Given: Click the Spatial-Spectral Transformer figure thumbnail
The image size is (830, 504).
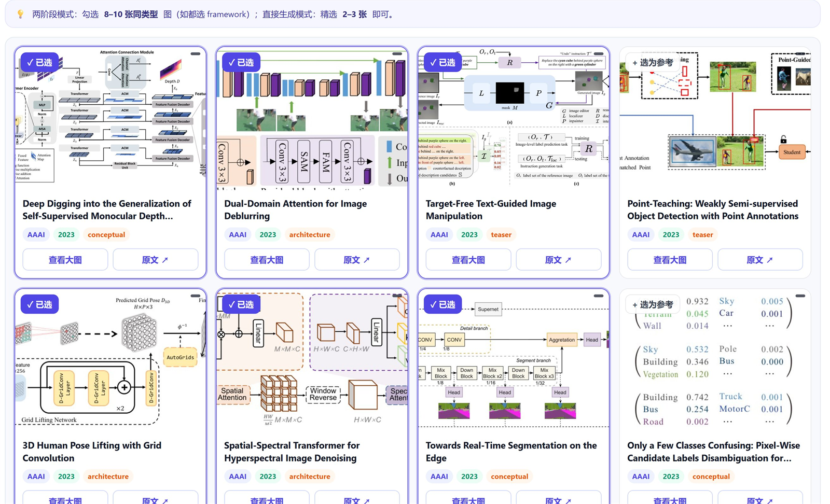Looking at the screenshot, I should pos(312,360).
